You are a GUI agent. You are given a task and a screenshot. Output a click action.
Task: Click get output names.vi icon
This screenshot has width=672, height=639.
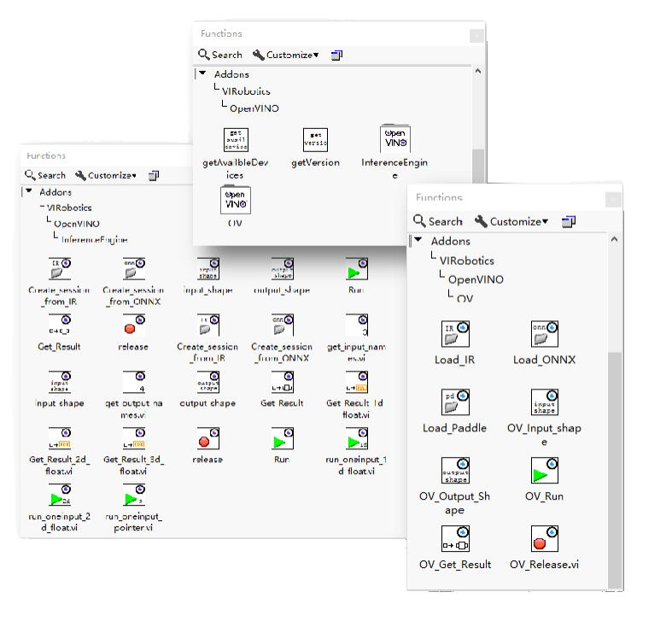point(134,382)
